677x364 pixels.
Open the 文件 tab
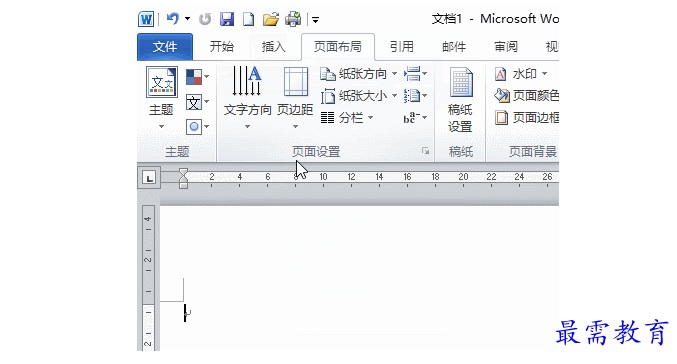tap(165, 47)
